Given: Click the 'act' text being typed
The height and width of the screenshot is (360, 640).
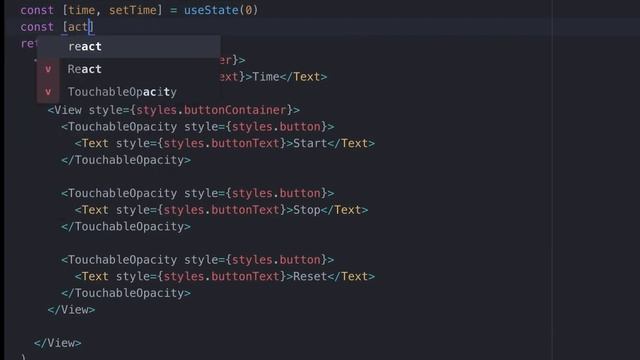Looking at the screenshot, I should tap(78, 27).
